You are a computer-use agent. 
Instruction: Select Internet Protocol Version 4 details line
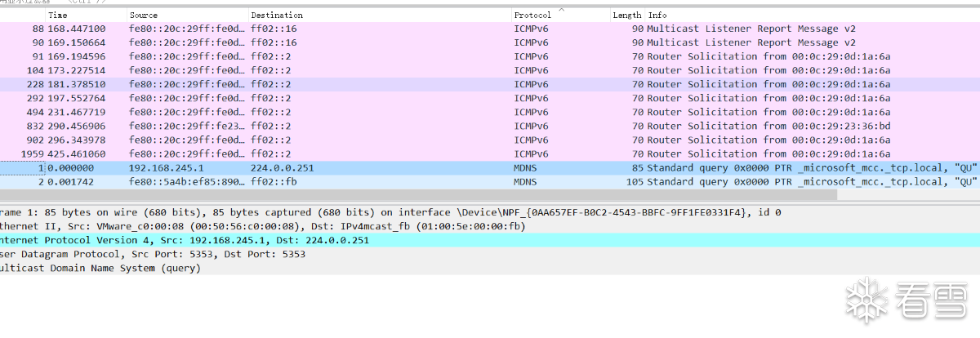tap(490, 240)
